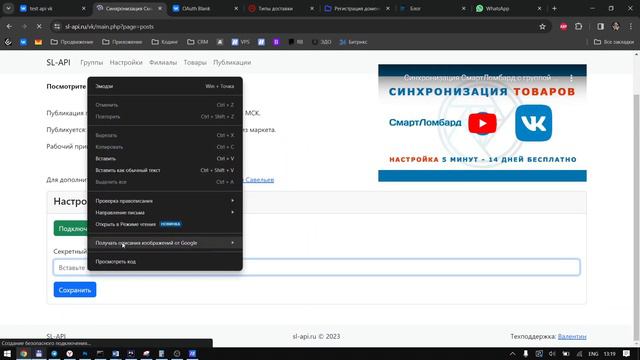Click Gmail bookmark icon

pos(38,42)
